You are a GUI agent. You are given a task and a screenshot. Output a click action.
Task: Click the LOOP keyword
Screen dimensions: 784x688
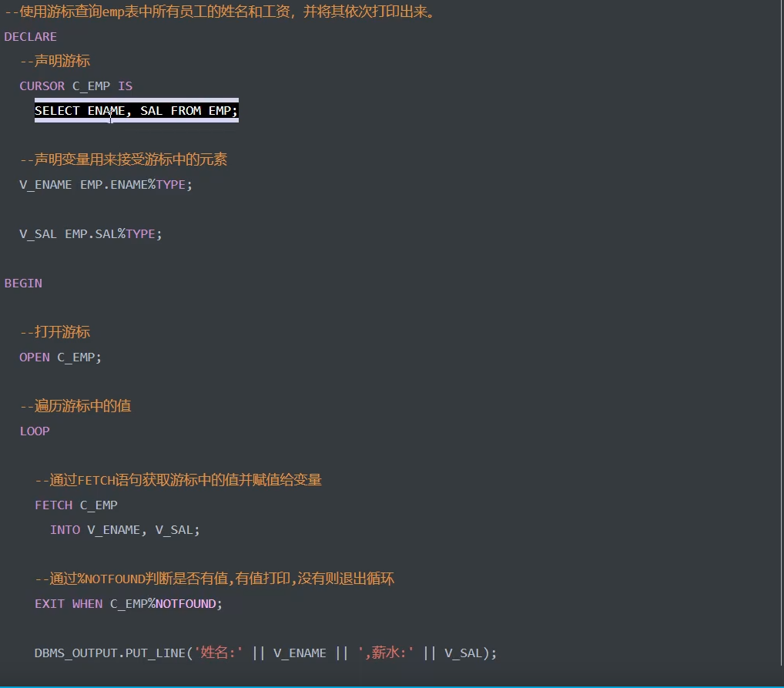tap(34, 431)
